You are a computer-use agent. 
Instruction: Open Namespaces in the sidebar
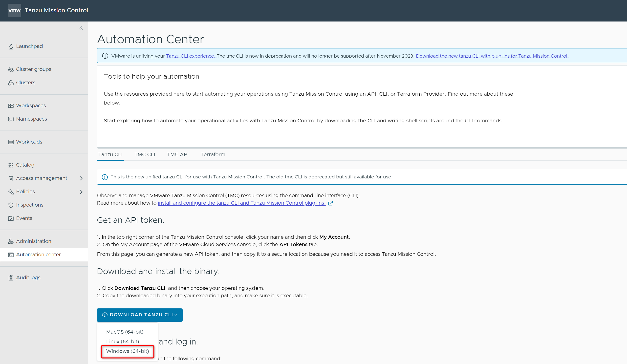click(31, 119)
